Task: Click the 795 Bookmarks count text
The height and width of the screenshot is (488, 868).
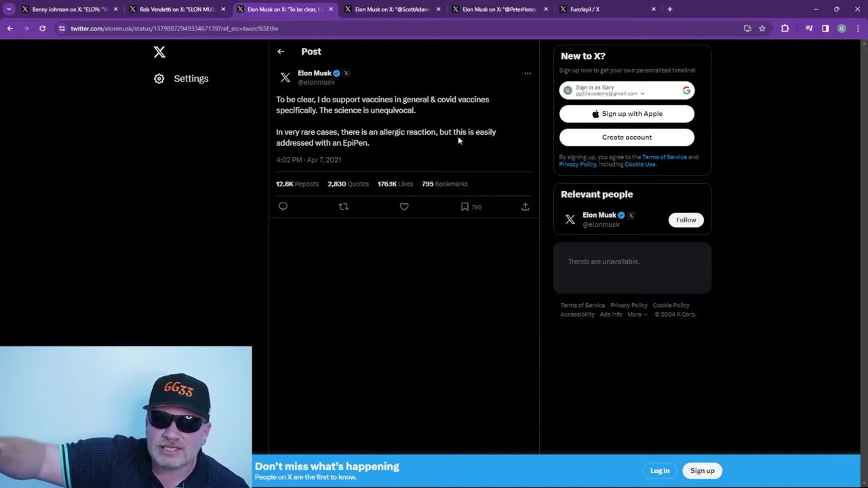Action: click(445, 184)
